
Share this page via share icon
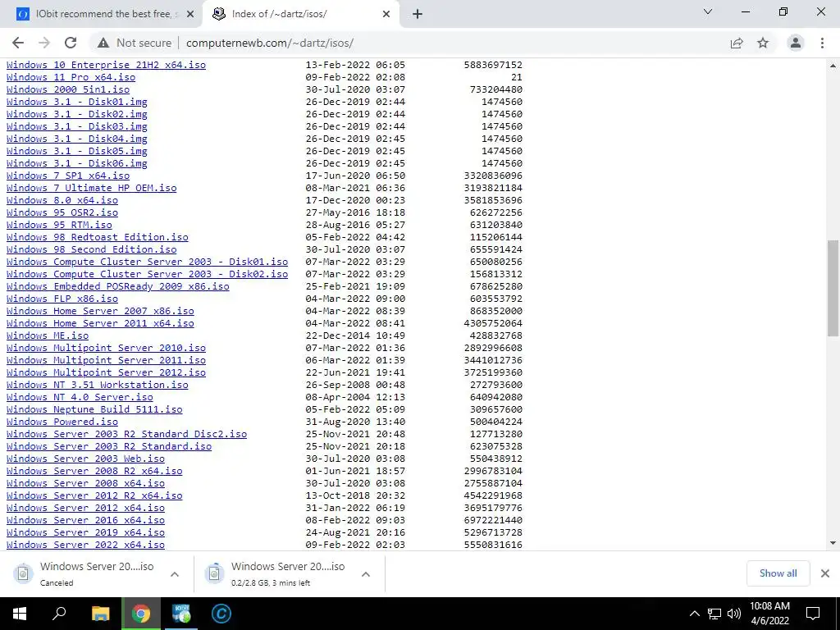pyautogui.click(x=737, y=43)
